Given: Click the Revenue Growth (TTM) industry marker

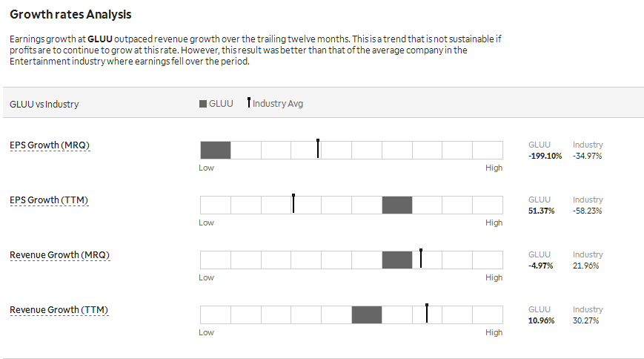Looking at the screenshot, I should [427, 313].
